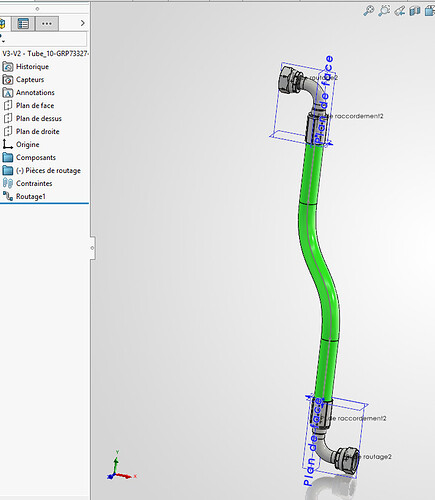Click the Plan de droite plane icon
Image resolution: width=435 pixels, height=500 pixels.
8,132
